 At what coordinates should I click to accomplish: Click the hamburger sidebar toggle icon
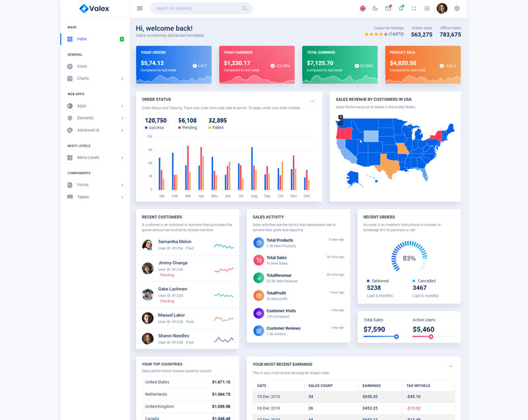[x=140, y=9]
